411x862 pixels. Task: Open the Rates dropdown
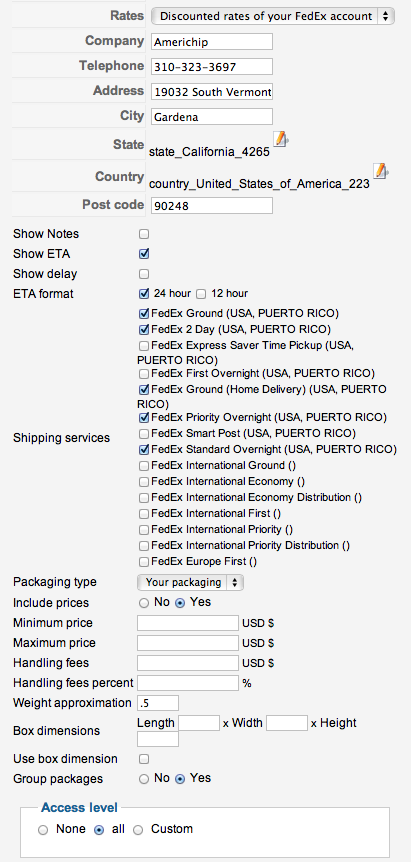tap(273, 16)
